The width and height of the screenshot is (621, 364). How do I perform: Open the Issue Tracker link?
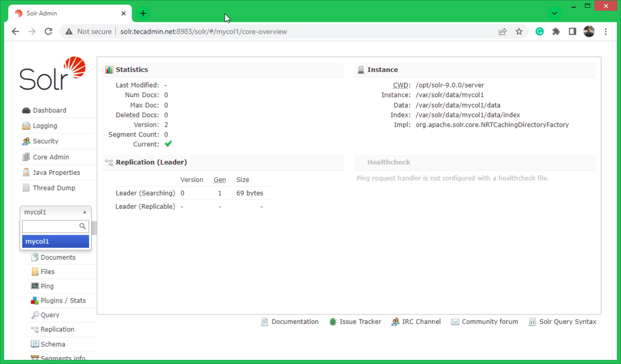coord(360,322)
